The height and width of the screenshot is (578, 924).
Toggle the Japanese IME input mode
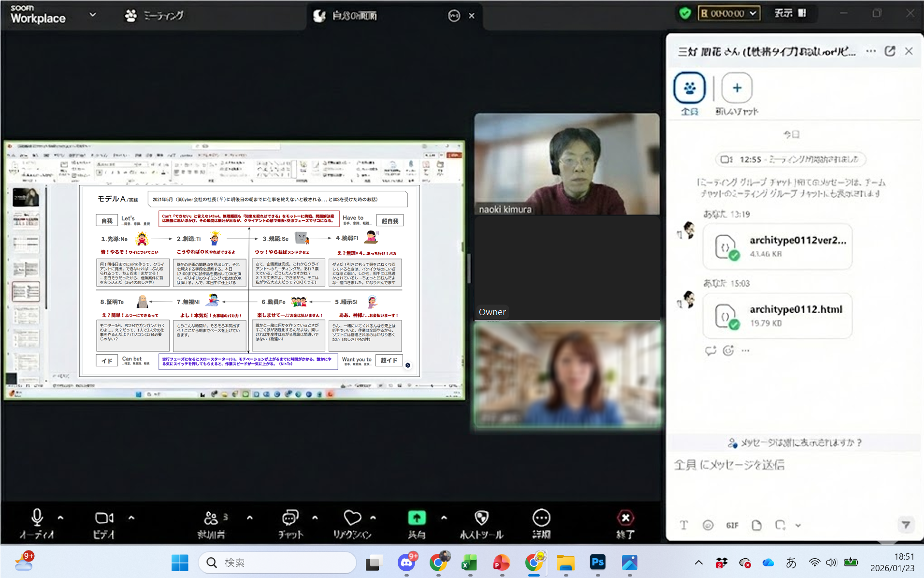[x=791, y=563]
